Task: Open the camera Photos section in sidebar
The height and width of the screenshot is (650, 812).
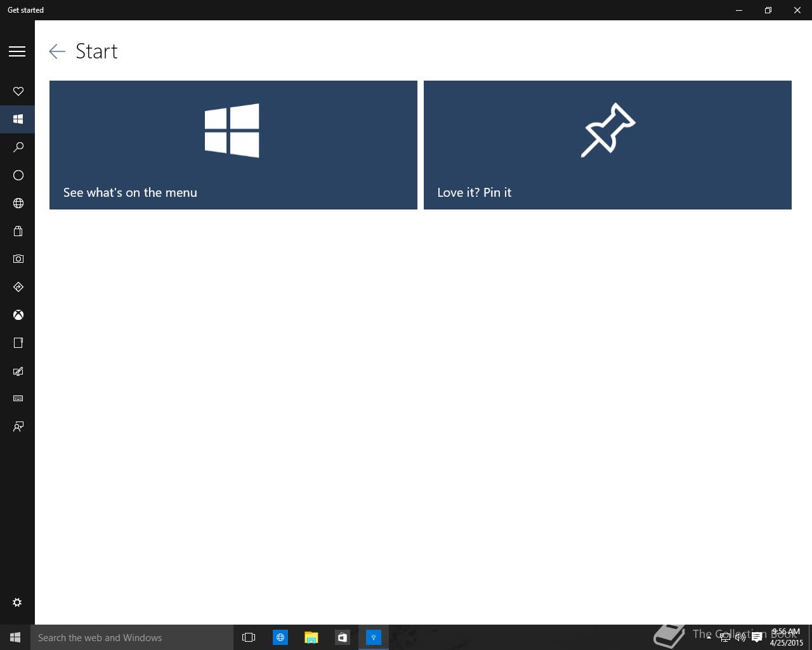Action: click(18, 259)
